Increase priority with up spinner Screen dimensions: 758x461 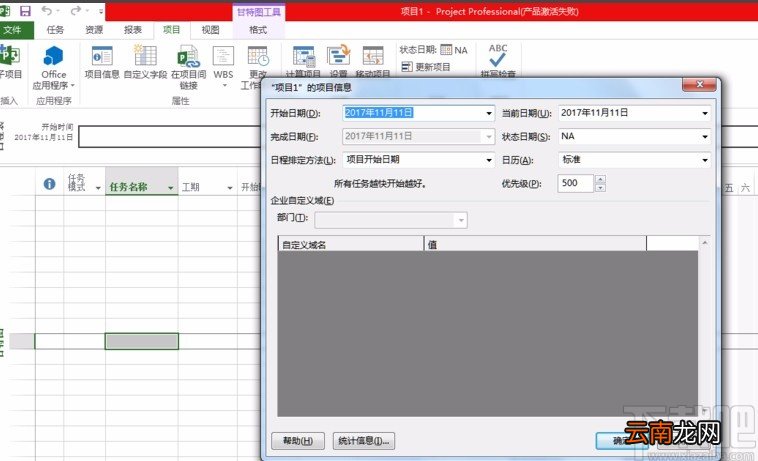[x=600, y=179]
